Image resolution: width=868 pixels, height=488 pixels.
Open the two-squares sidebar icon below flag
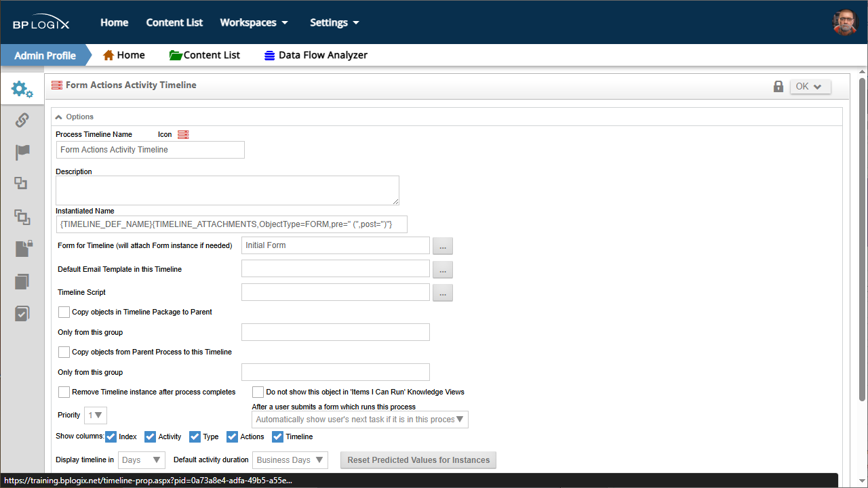click(x=22, y=183)
